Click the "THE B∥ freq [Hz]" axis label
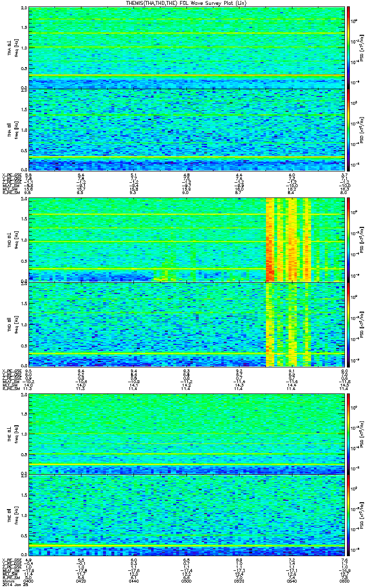This screenshot has height=588, width=368. click(13, 515)
